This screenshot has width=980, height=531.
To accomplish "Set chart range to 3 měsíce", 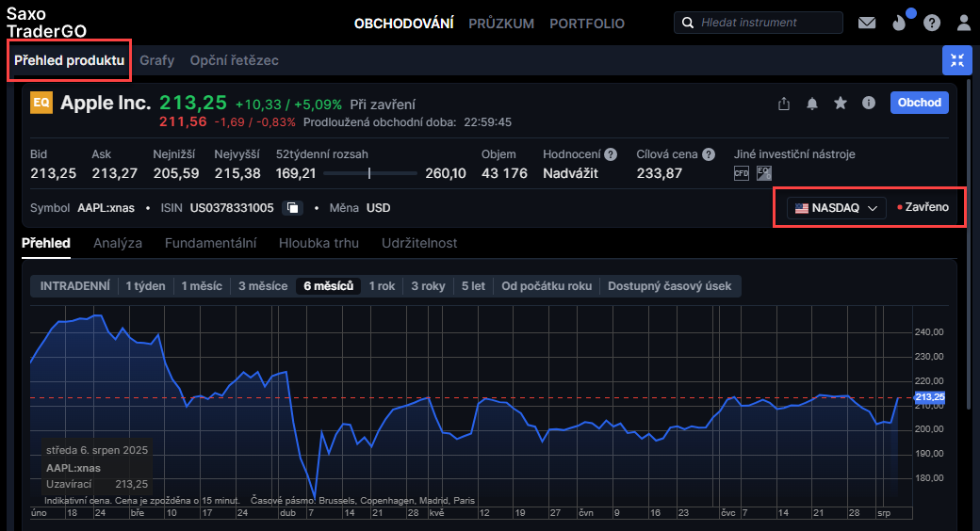I will point(263,286).
